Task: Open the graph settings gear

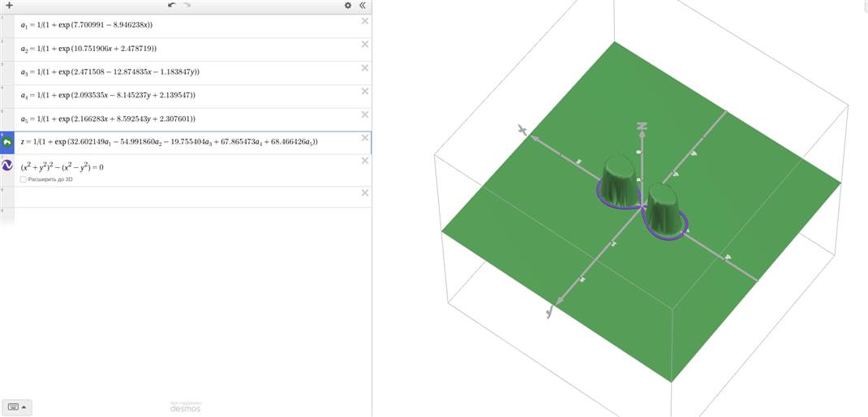Action: click(348, 6)
